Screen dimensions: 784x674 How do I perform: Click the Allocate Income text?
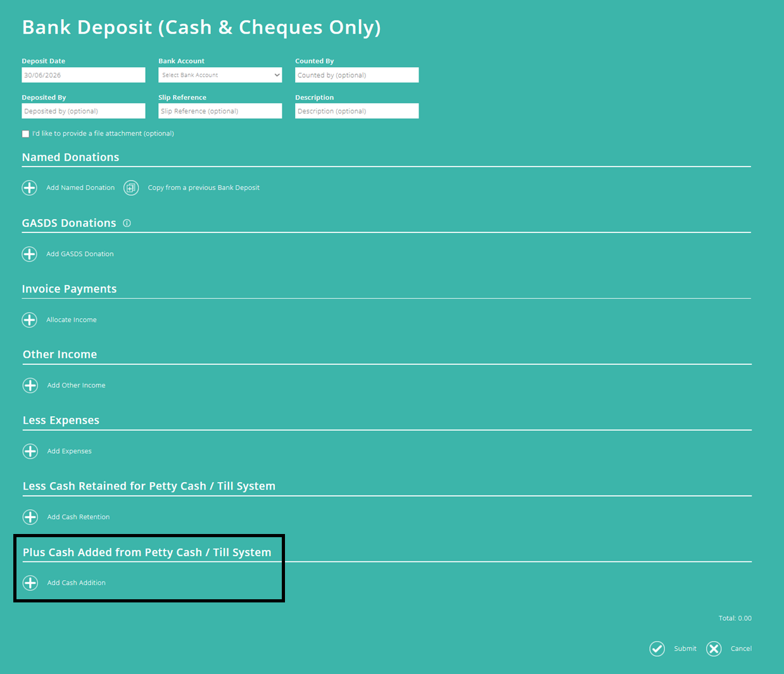(72, 320)
